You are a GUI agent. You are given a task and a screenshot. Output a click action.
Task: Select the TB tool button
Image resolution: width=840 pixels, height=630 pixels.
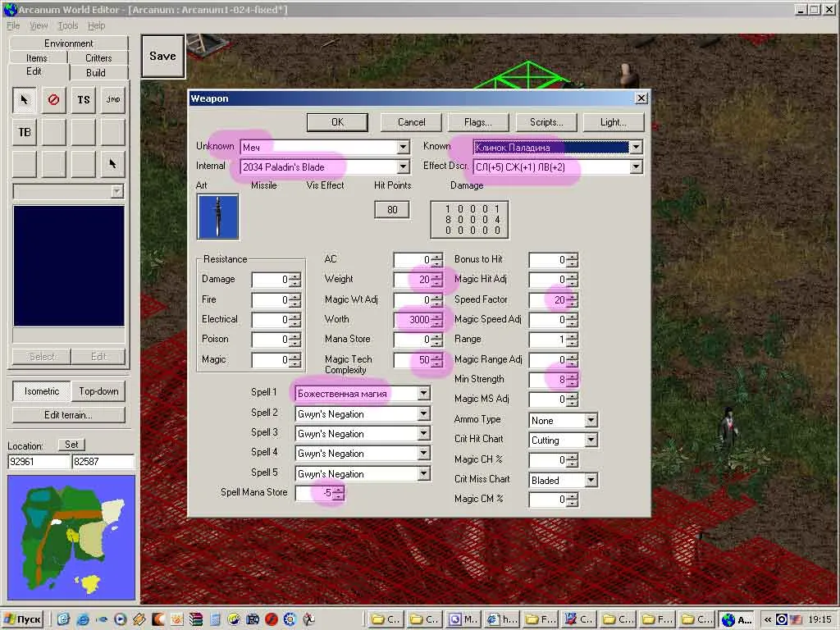point(25,132)
